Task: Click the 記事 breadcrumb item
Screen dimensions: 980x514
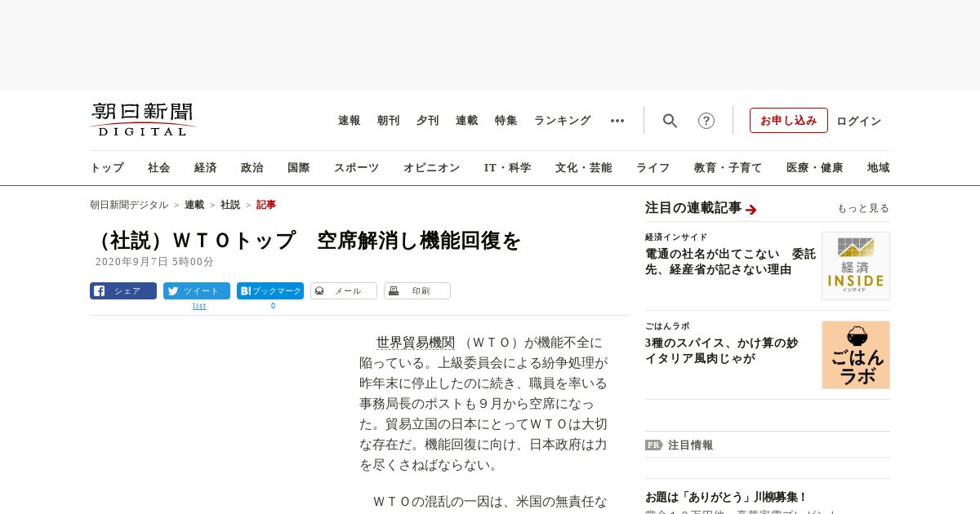Action: pos(266,205)
